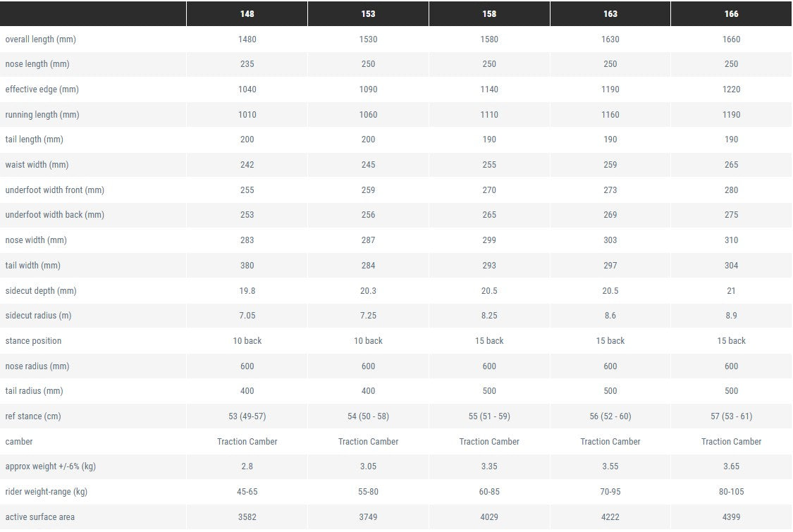Screen dimensions: 793x532
Task: Click the 4399 surface area value
Action: point(731,517)
